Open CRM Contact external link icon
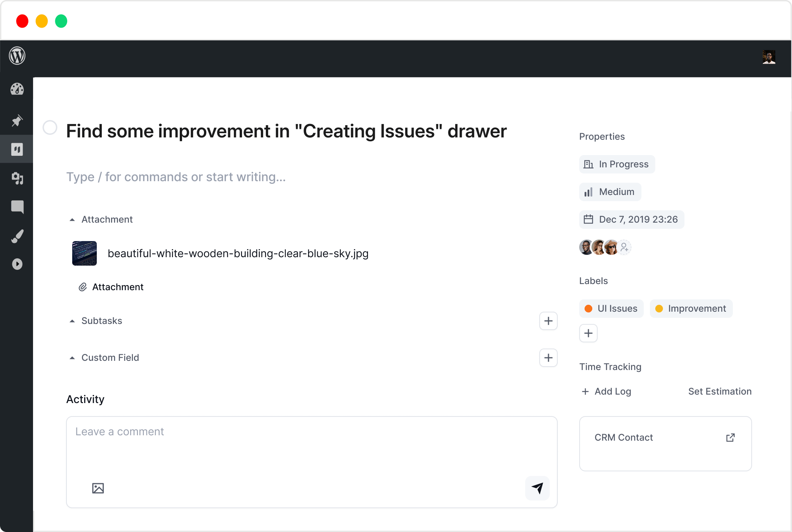The height and width of the screenshot is (532, 792). coord(731,438)
